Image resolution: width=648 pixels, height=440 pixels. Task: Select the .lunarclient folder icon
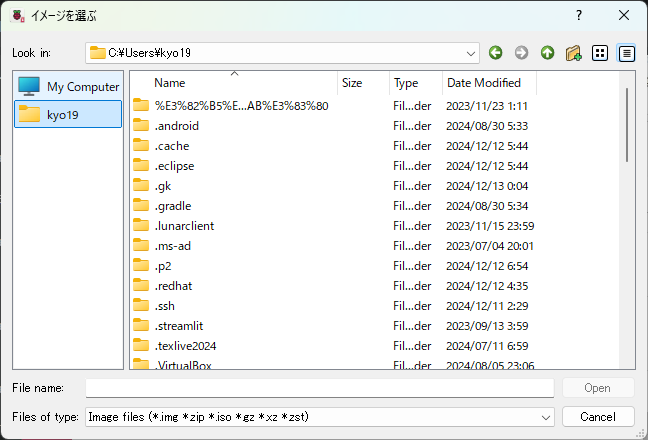tap(141, 226)
